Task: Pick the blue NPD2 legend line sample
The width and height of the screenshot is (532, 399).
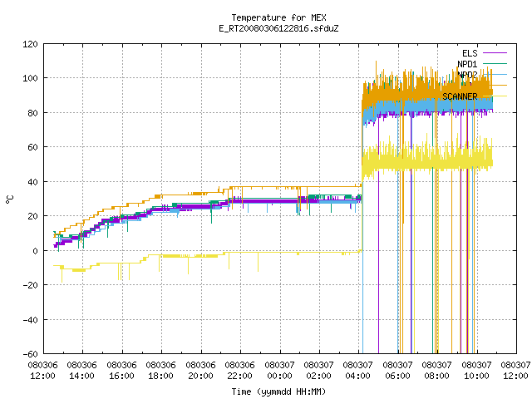Action: (495, 74)
